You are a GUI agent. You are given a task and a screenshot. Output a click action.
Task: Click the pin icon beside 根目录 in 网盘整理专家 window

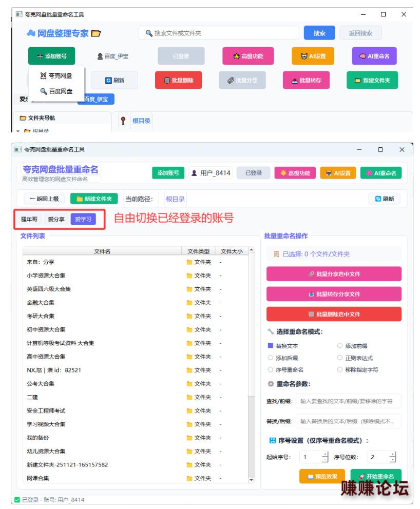point(123,121)
